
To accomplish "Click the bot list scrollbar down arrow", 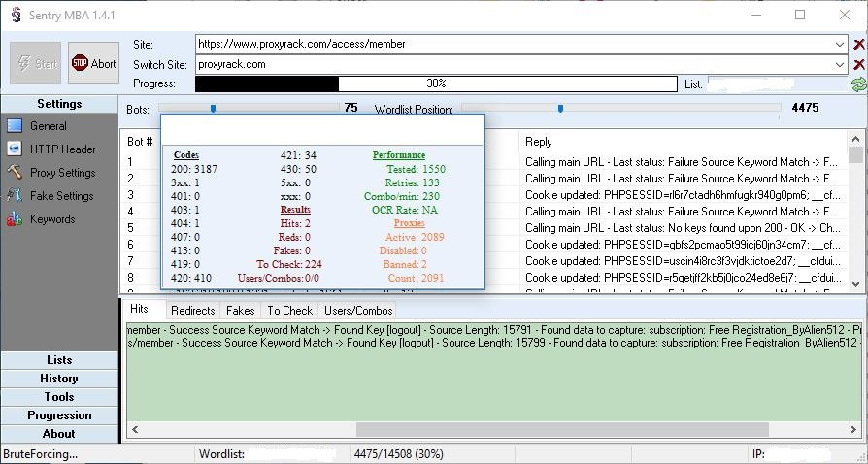I will (x=855, y=284).
